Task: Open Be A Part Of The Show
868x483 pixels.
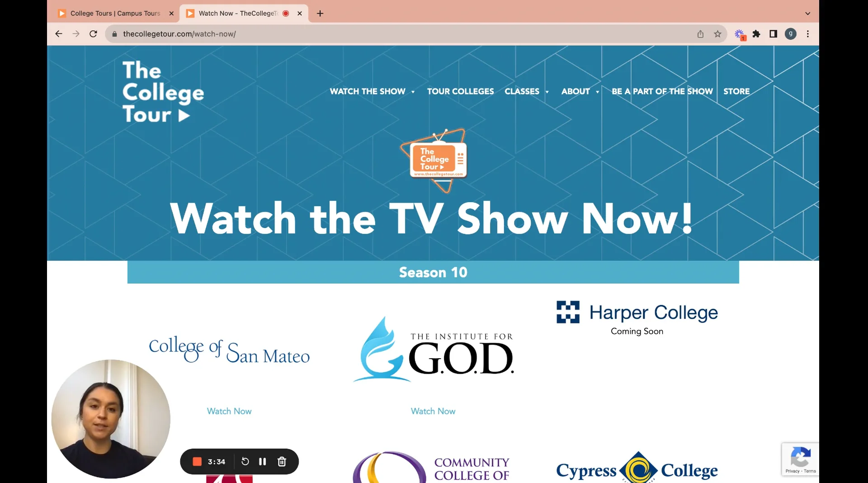Action: [x=662, y=91]
